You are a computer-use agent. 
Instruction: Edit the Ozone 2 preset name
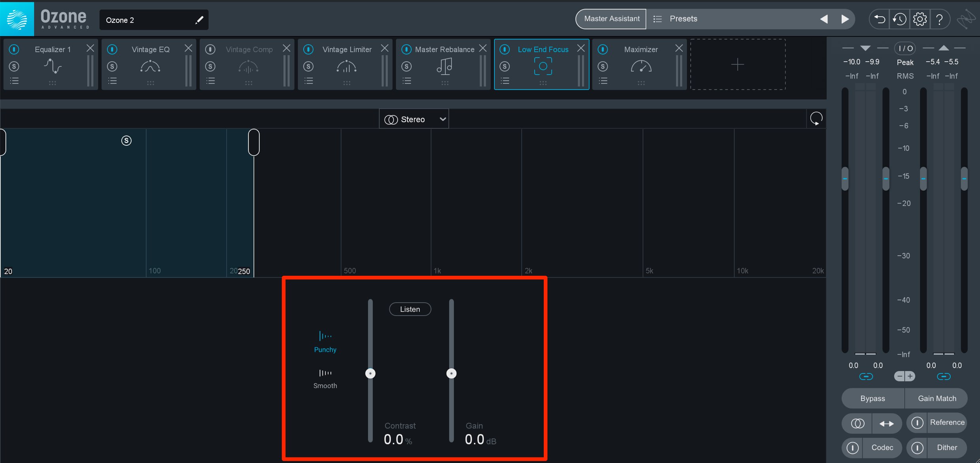click(x=199, y=20)
